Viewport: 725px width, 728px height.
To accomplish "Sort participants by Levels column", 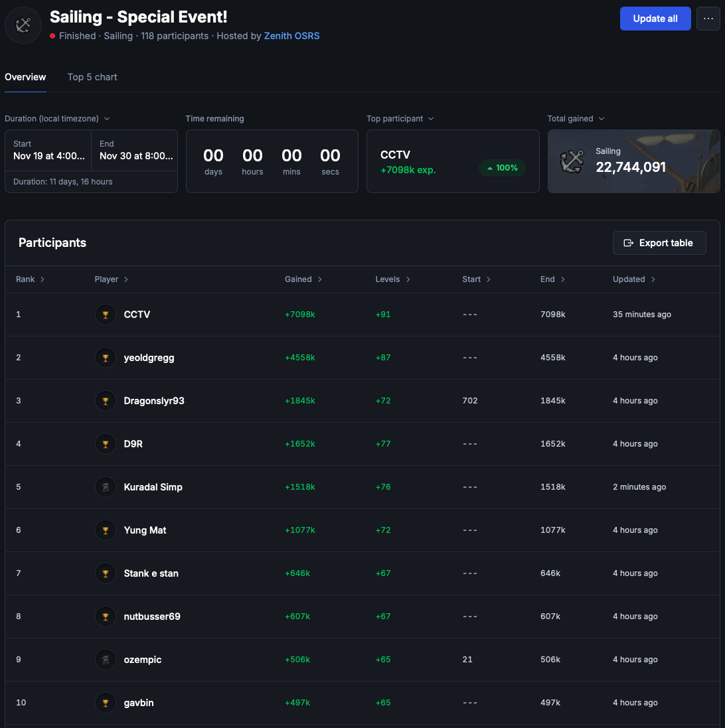I will [392, 279].
